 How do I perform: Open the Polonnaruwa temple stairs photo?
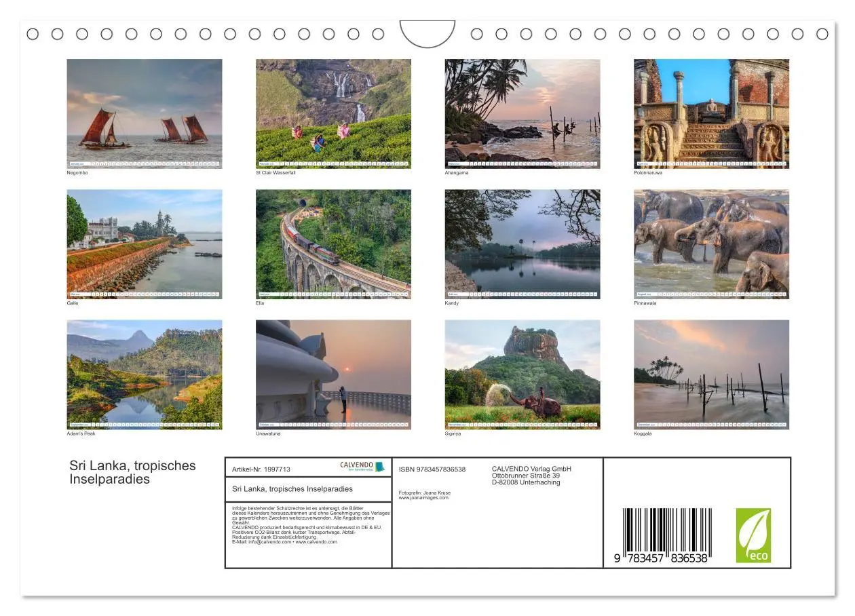711,113
